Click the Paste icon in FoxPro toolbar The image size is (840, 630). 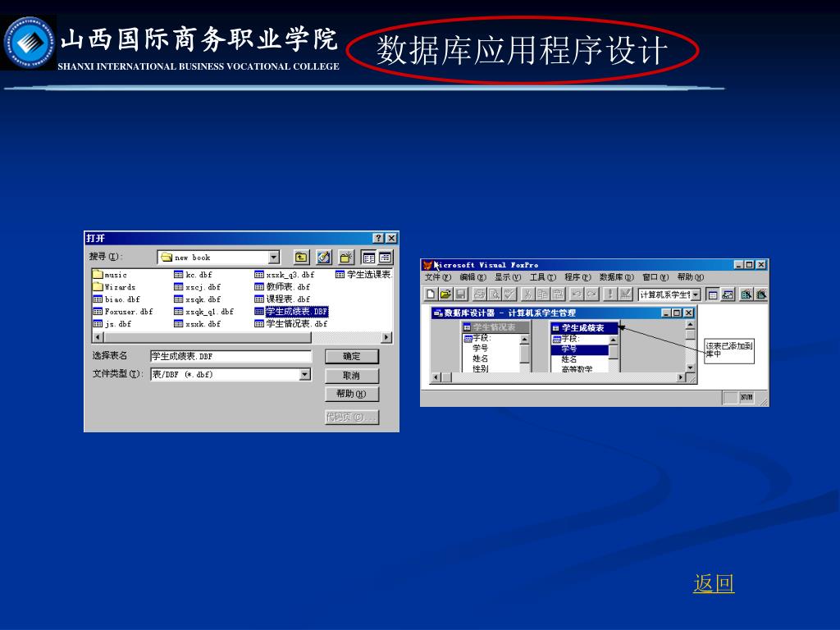coord(558,294)
